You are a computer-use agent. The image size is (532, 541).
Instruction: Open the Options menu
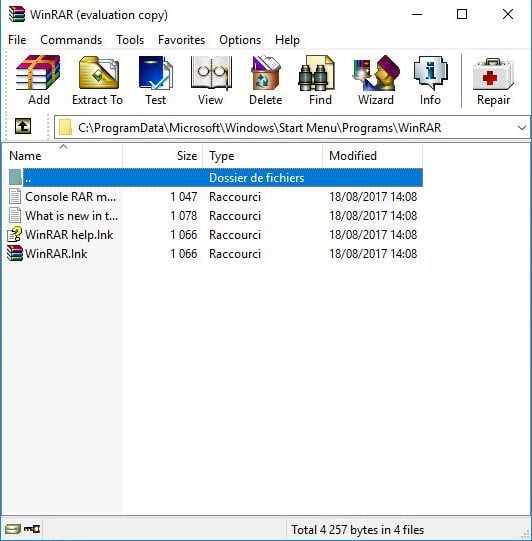(x=240, y=40)
